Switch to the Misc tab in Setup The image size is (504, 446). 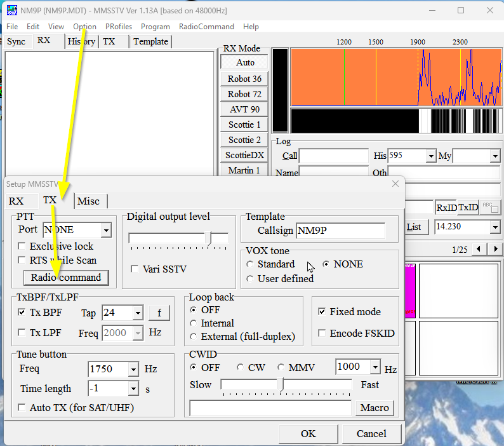(x=88, y=201)
